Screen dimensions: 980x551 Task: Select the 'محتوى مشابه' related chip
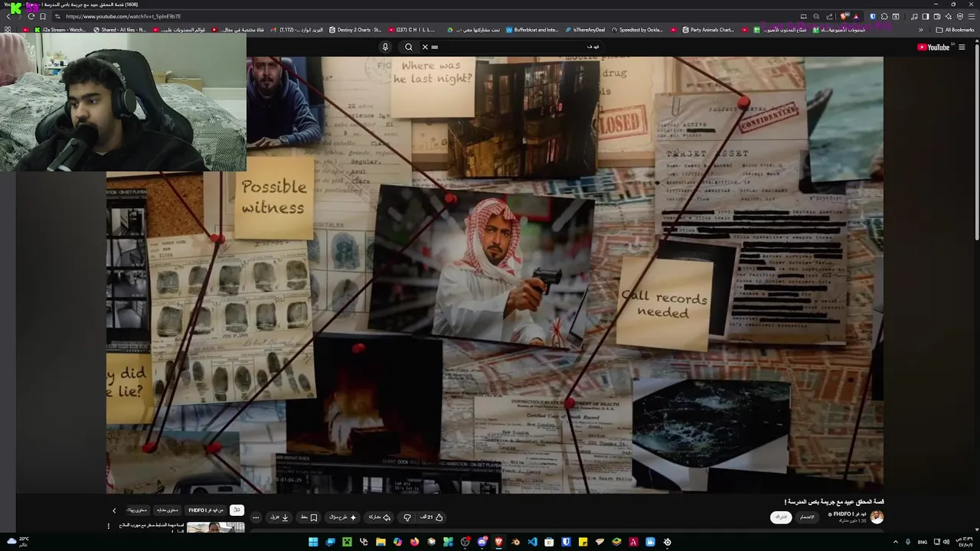[167, 510]
